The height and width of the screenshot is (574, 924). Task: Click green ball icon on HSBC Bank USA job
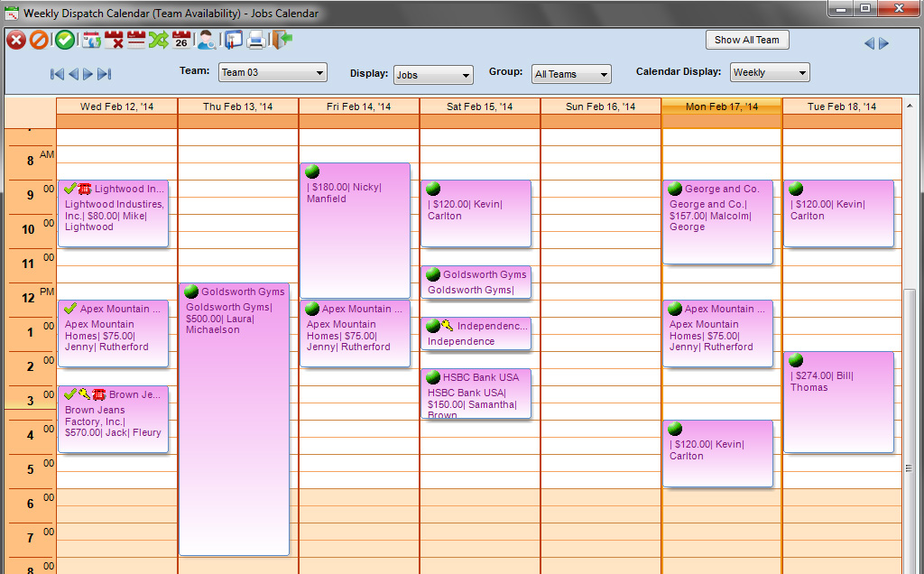433,376
